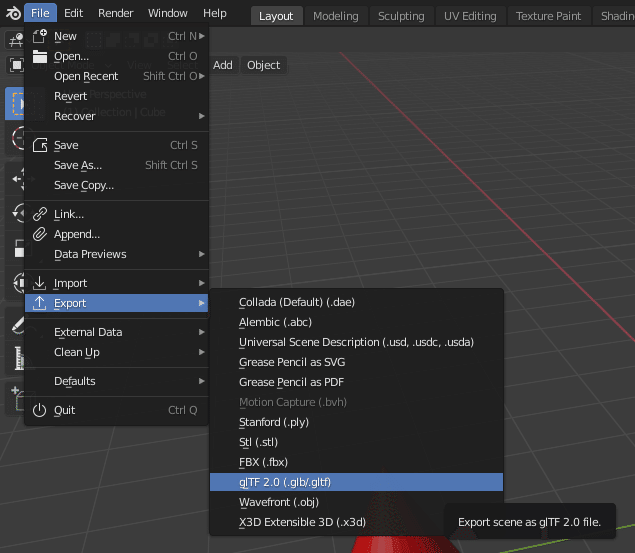Open the File menu
Viewport: 635px width, 553px height.
pyautogui.click(x=40, y=13)
